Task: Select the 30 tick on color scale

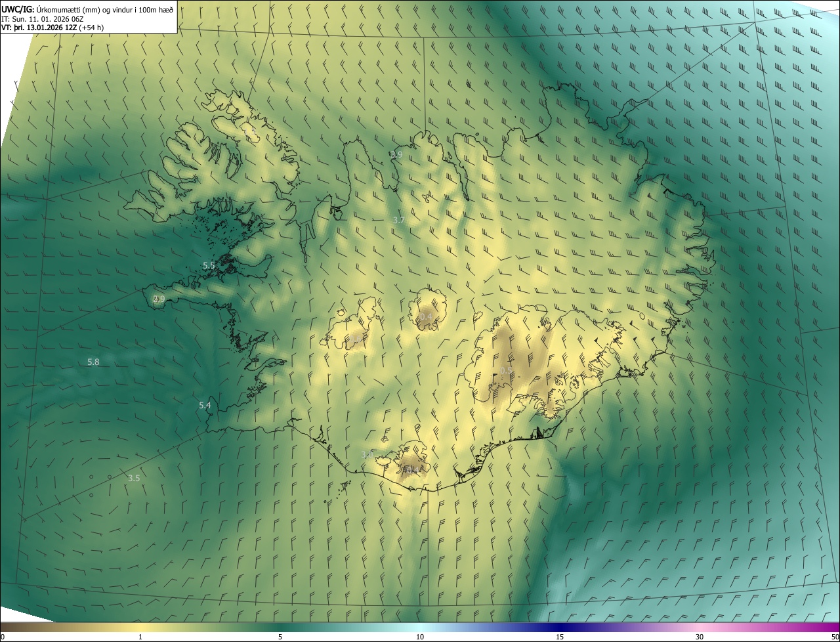Action: (x=700, y=637)
